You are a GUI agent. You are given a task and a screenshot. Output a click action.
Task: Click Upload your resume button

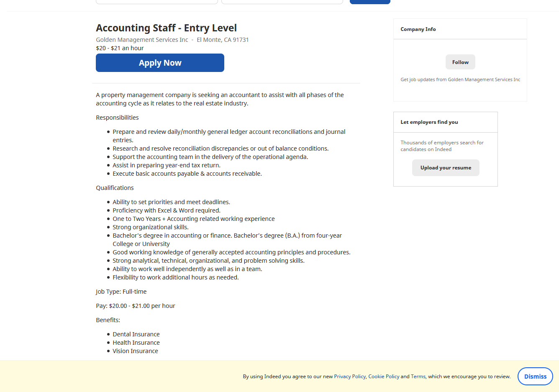446,168
